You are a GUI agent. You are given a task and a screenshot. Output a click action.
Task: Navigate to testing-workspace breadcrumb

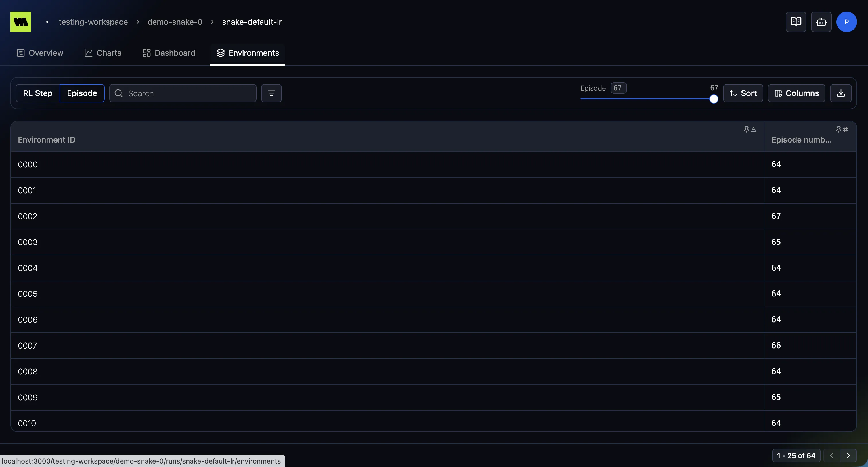(x=93, y=22)
